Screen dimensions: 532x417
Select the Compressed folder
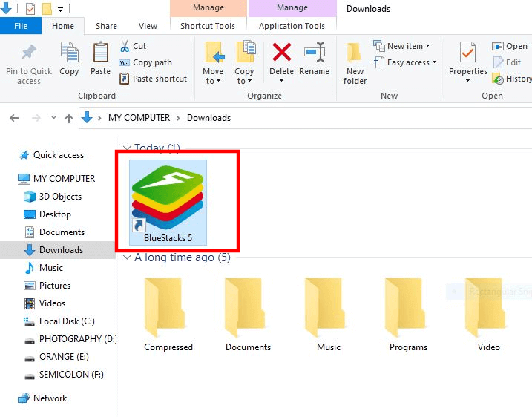coord(168,315)
